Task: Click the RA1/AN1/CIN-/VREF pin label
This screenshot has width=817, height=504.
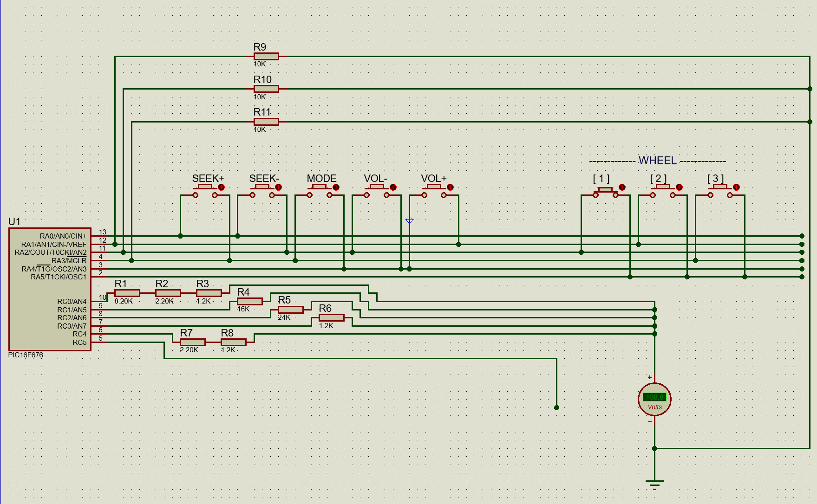Action: click(54, 245)
